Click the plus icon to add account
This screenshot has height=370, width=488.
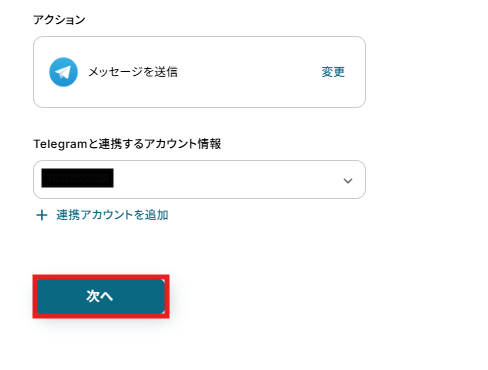(42, 215)
